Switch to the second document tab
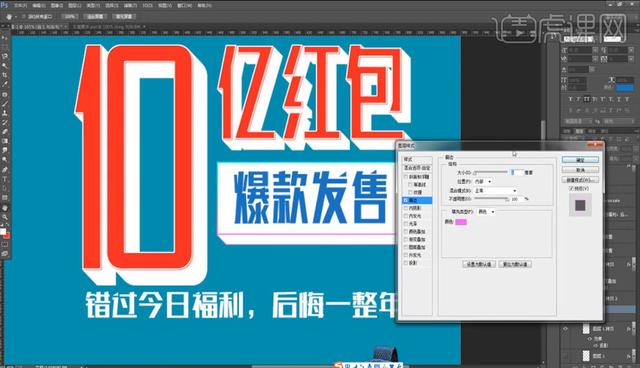640x368 pixels. click(x=108, y=27)
